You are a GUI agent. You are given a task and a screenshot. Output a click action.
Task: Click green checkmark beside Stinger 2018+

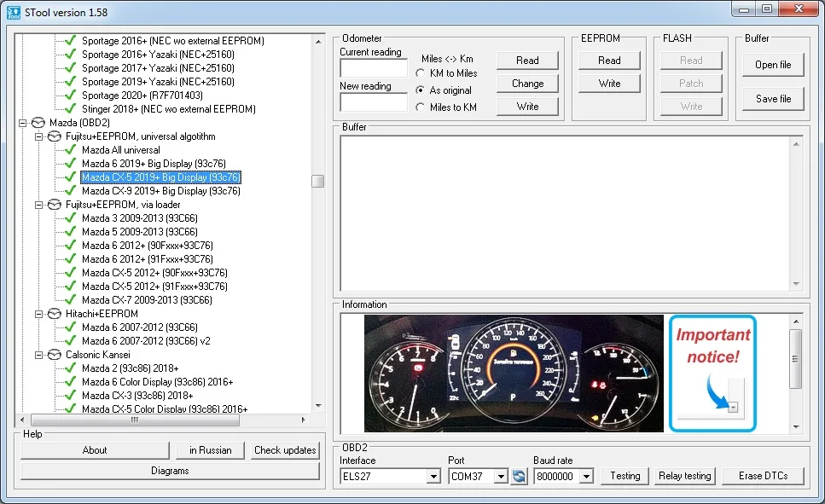[71, 109]
